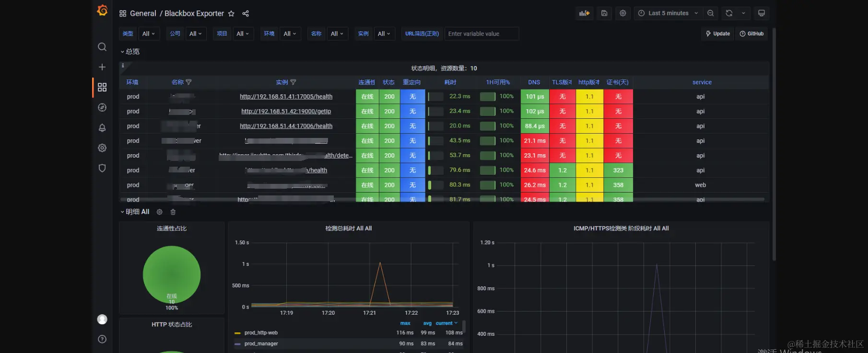The height and width of the screenshot is (353, 868).
Task: Open the dashboards grid icon next to General
Action: coord(123,13)
